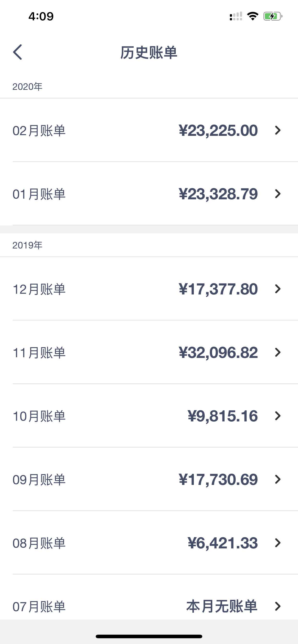Select the 09月账单 row label
This screenshot has width=298, height=644.
pyautogui.click(x=39, y=480)
